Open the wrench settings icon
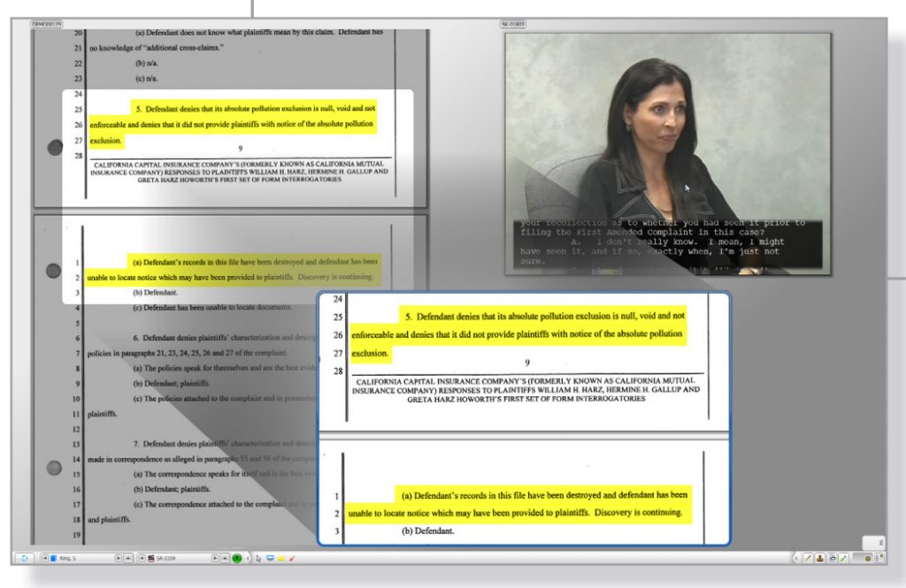This screenshot has width=906, height=588. pyautogui.click(x=843, y=558)
